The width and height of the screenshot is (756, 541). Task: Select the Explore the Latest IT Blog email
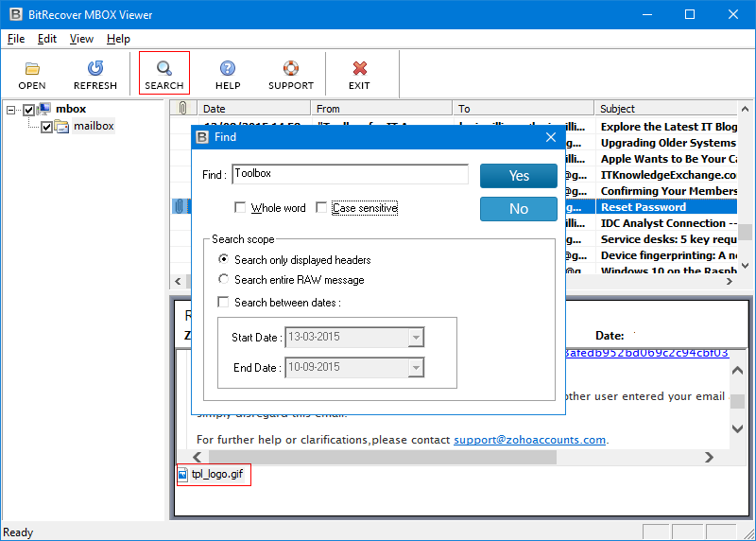tap(668, 127)
